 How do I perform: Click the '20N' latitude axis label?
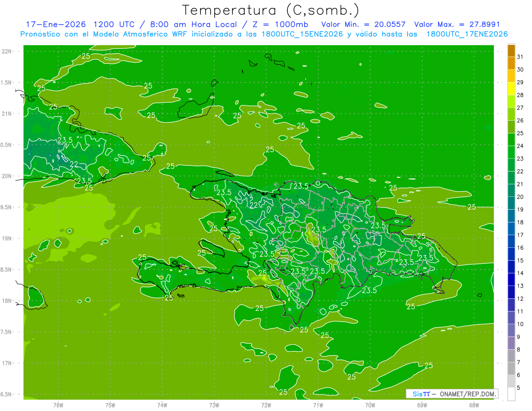(7, 176)
